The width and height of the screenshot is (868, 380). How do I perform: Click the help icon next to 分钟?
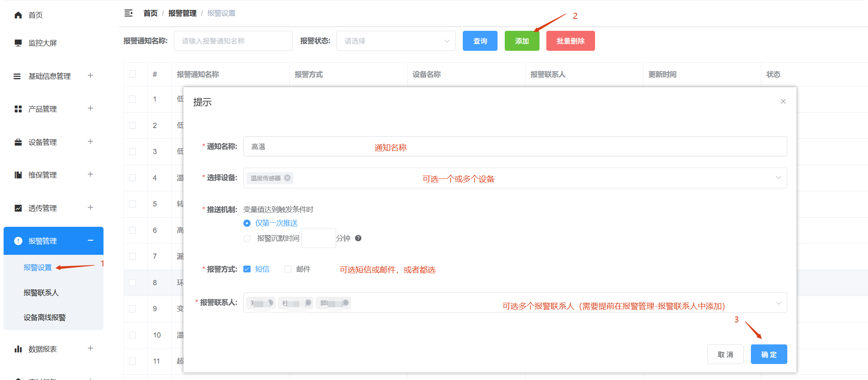click(x=358, y=238)
